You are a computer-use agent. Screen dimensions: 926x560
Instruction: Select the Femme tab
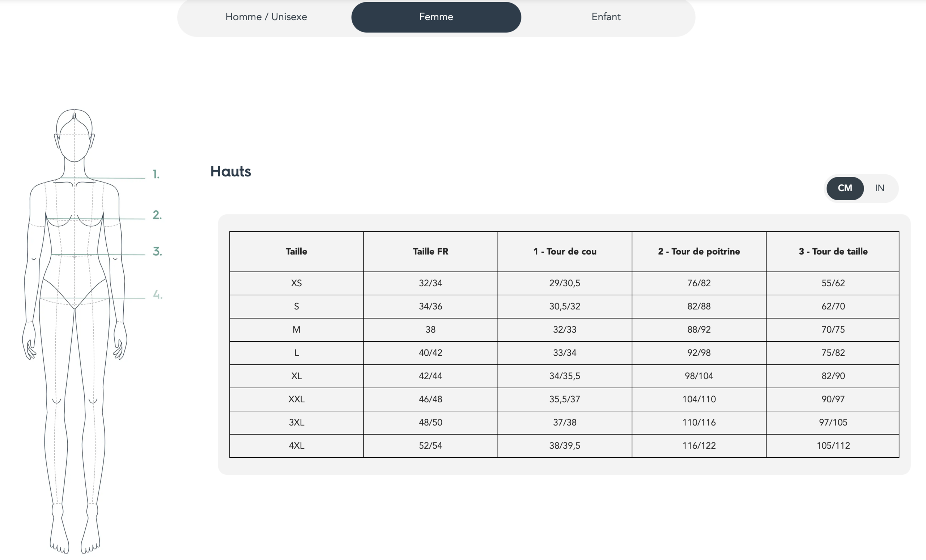(x=436, y=17)
